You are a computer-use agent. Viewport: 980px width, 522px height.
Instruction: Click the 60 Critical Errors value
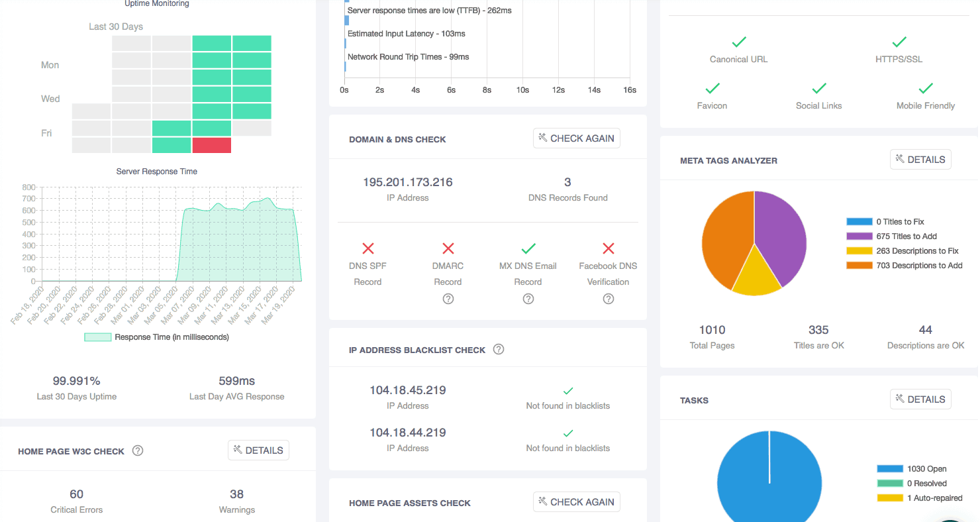[77, 494]
